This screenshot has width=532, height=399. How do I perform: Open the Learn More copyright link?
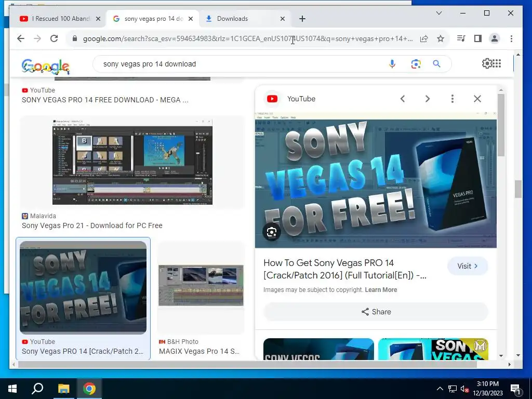click(x=381, y=290)
